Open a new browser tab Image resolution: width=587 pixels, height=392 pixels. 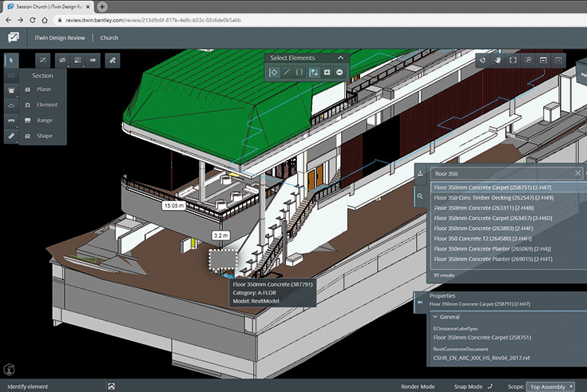click(103, 6)
